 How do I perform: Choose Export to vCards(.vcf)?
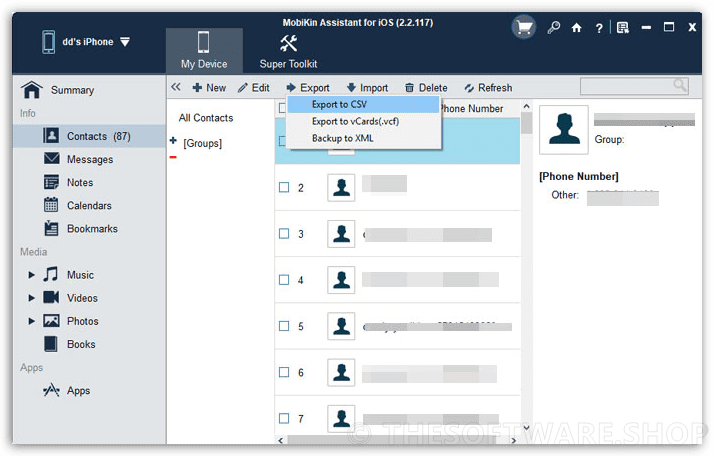(364, 121)
